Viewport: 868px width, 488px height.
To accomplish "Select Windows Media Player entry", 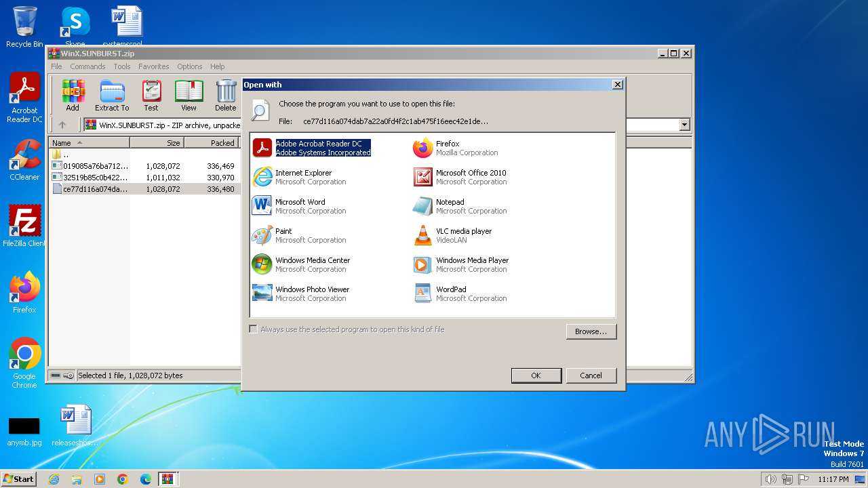I will (x=461, y=264).
